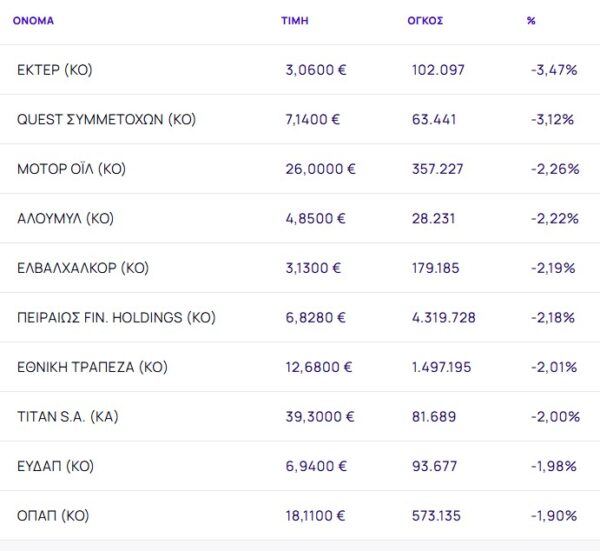
Task: Click TITAN S.A. (ΚΑ) stock name
Action: point(69,417)
